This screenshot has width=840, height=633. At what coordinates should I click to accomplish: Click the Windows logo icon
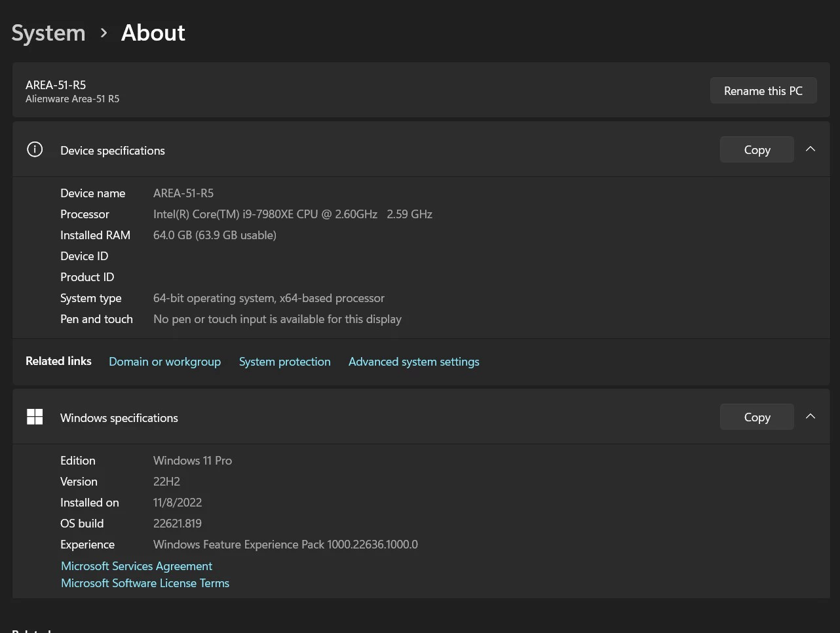pyautogui.click(x=35, y=417)
